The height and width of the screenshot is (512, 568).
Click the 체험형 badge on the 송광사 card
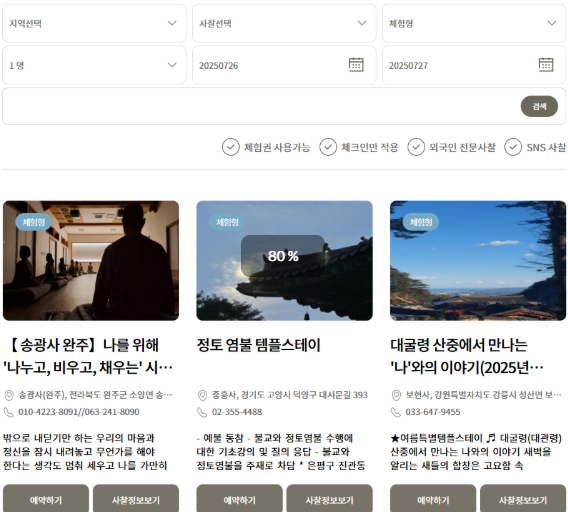tap(34, 222)
